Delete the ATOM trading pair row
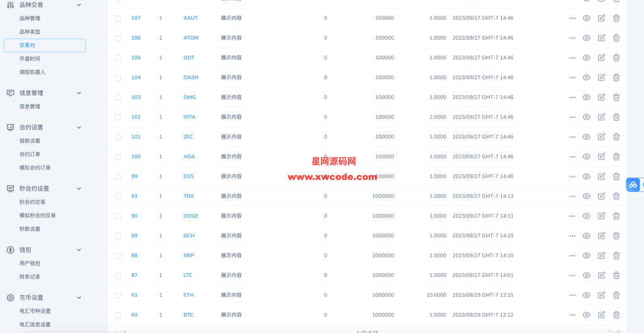 pos(616,38)
